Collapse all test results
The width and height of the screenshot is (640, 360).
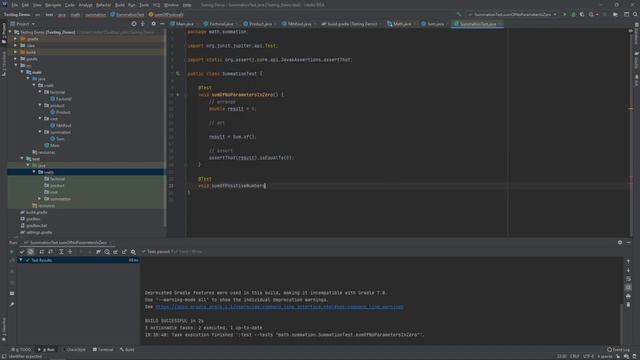click(70, 252)
